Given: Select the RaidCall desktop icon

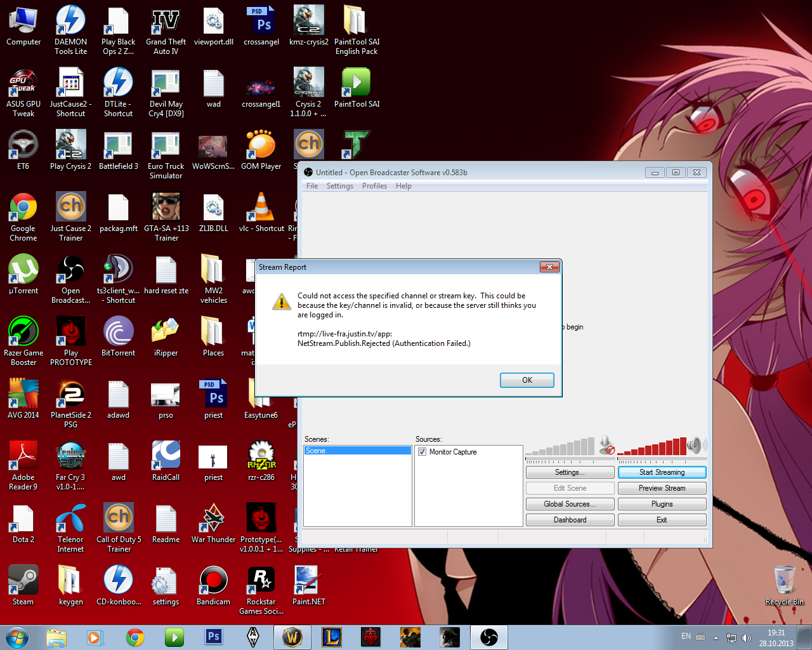Looking at the screenshot, I should 166,461.
